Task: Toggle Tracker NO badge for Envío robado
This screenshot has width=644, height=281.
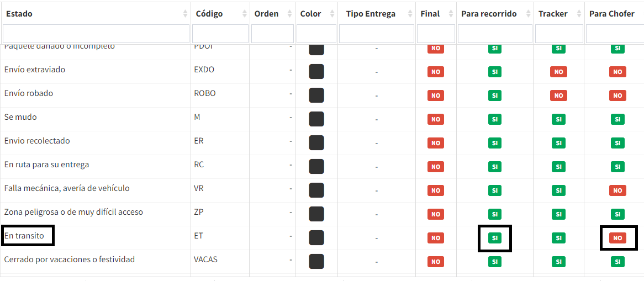Action: tap(558, 96)
